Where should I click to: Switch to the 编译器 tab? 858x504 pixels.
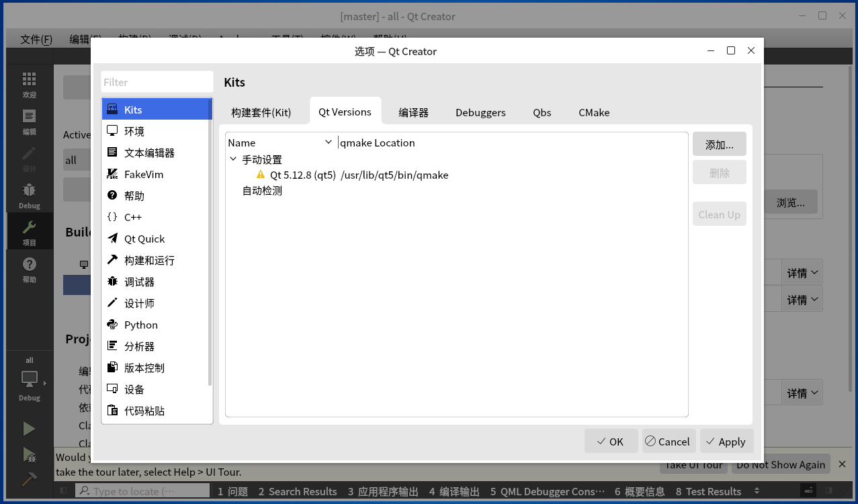(x=413, y=112)
